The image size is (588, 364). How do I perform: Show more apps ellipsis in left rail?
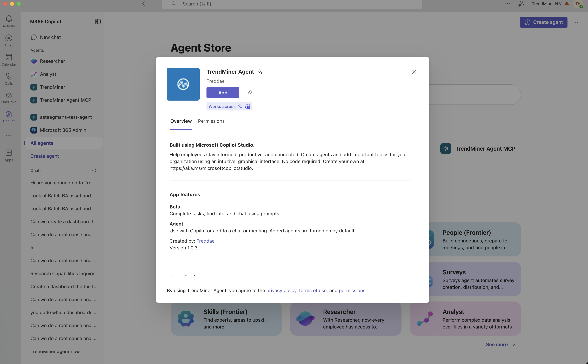point(9,136)
